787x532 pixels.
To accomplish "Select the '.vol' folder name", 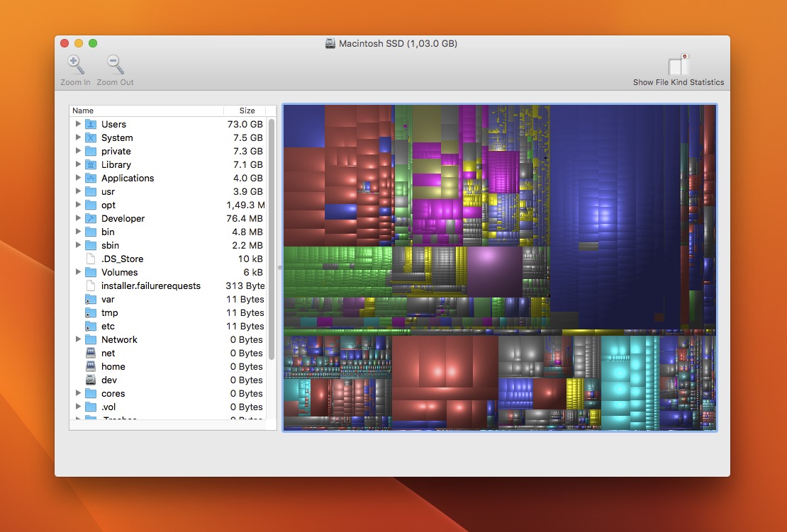I will (x=108, y=407).
